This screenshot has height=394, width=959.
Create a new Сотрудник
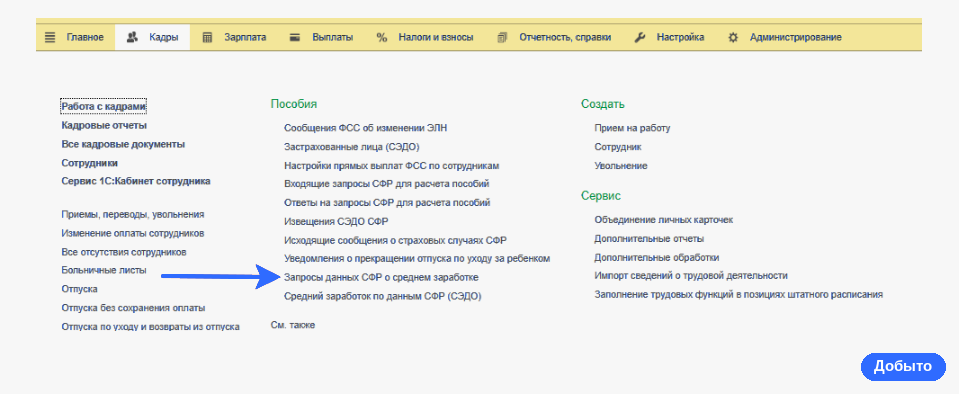[x=618, y=147]
